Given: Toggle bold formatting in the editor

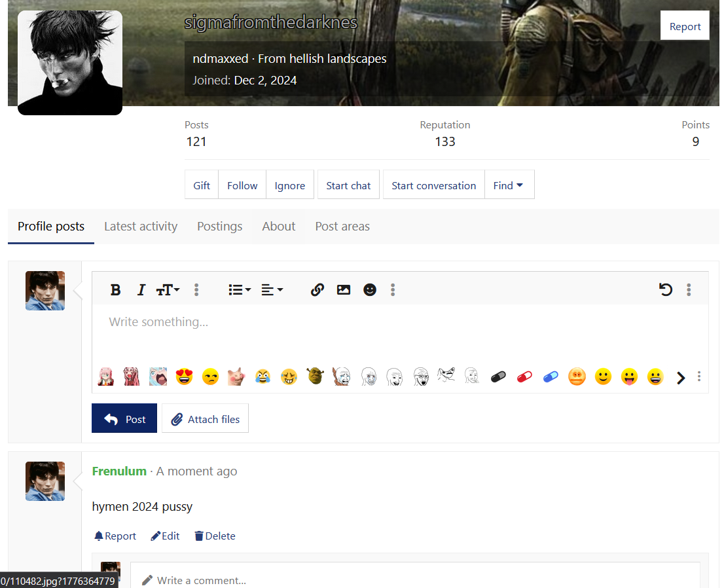Looking at the screenshot, I should pos(115,289).
